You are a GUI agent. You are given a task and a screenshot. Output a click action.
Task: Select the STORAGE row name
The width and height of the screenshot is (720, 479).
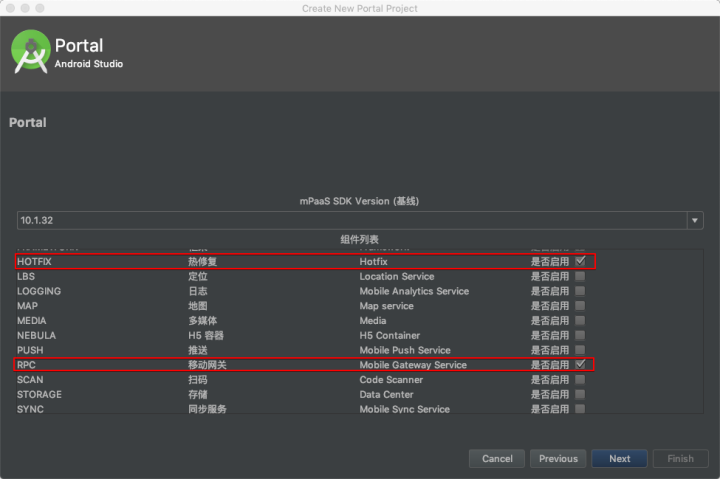[x=39, y=394]
